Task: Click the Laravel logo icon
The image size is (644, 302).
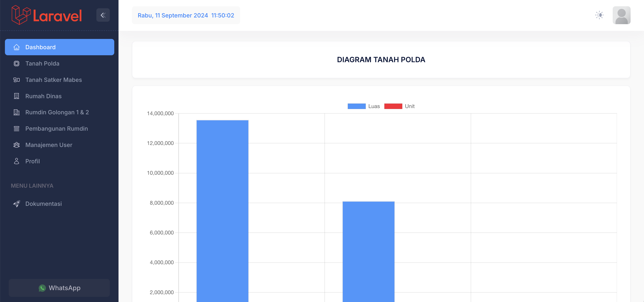Action: coord(21,15)
